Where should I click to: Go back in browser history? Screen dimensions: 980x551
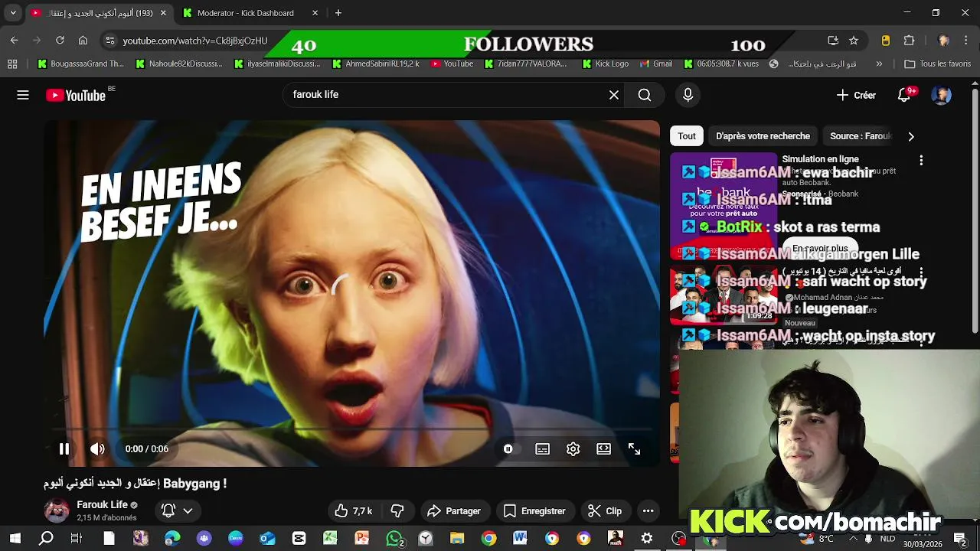[x=14, y=41]
